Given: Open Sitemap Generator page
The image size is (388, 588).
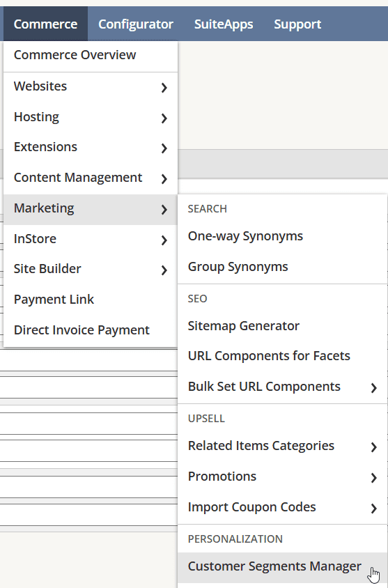Looking at the screenshot, I should click(282, 326).
